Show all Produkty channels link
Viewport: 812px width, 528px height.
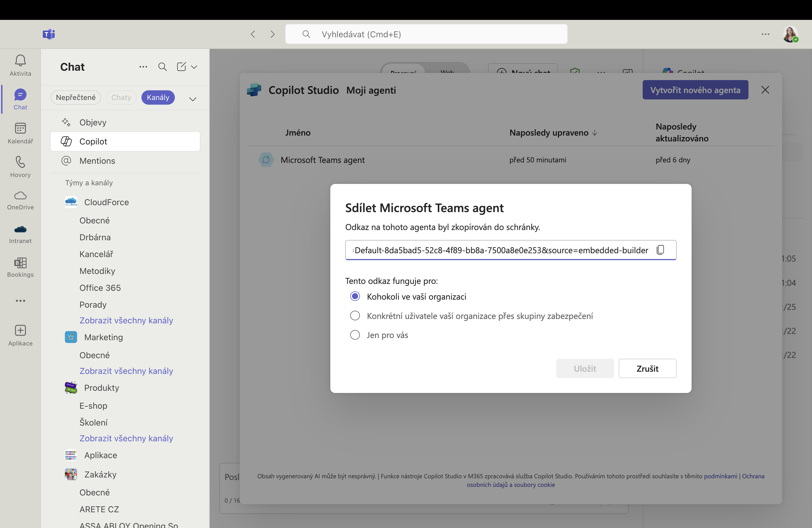tap(126, 438)
